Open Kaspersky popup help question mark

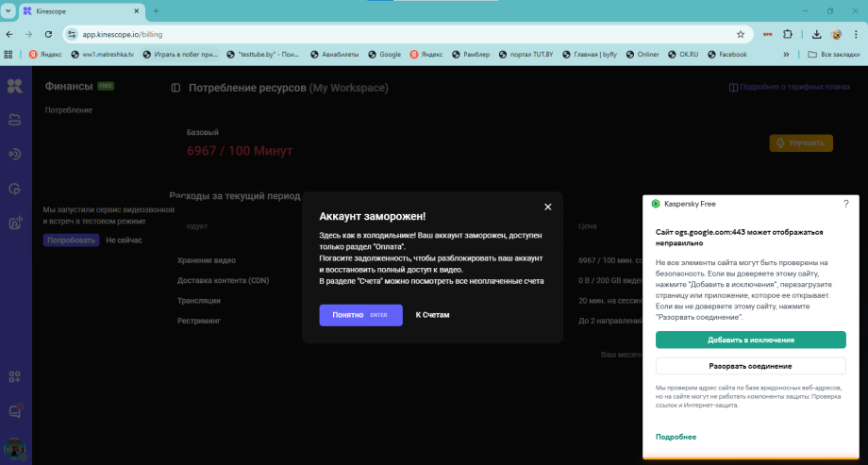[845, 203]
